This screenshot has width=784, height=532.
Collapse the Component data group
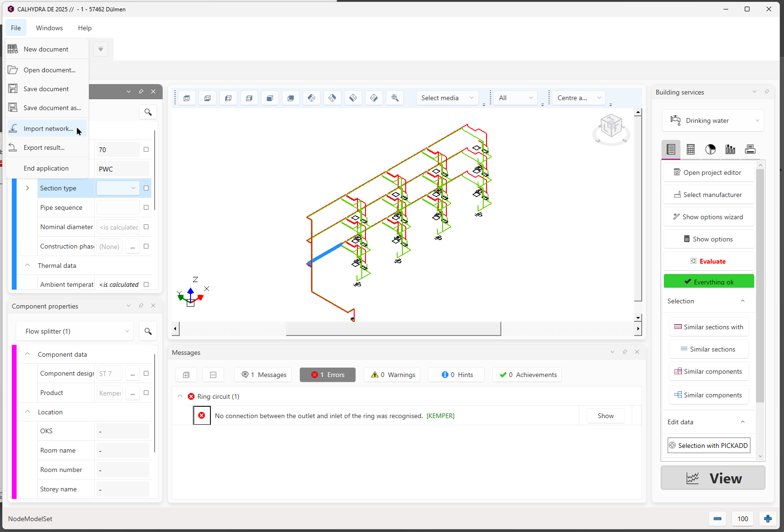tap(27, 354)
